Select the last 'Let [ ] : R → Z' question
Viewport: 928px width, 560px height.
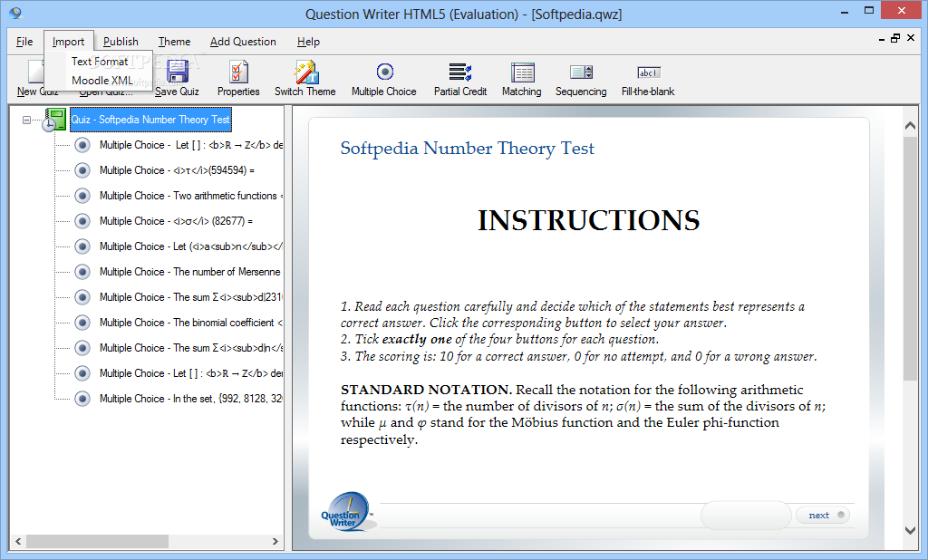191,373
